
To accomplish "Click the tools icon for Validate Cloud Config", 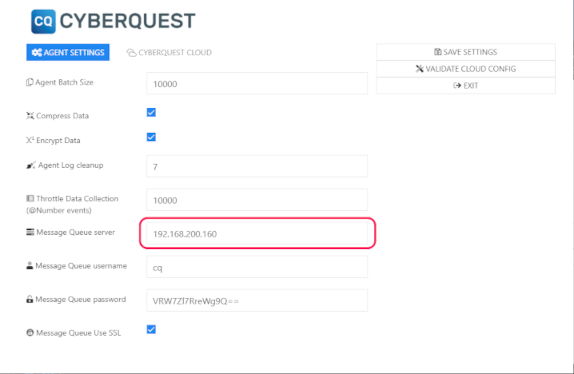I will tap(420, 69).
